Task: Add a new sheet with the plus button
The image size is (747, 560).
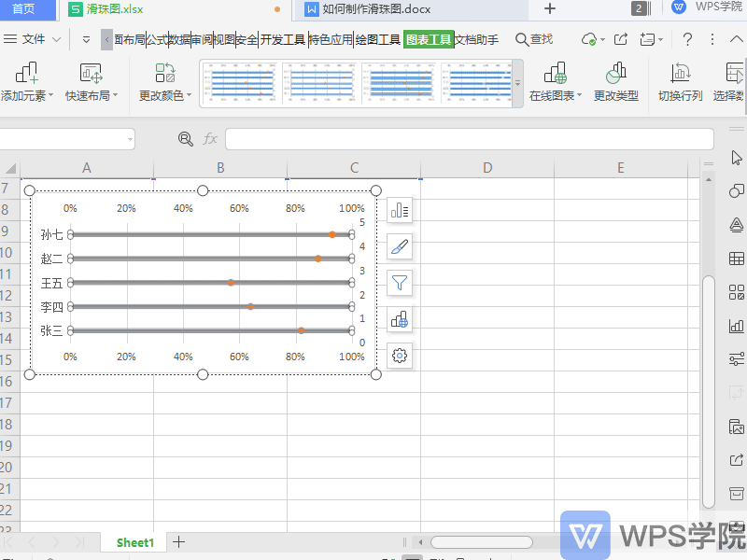Action: point(178,542)
